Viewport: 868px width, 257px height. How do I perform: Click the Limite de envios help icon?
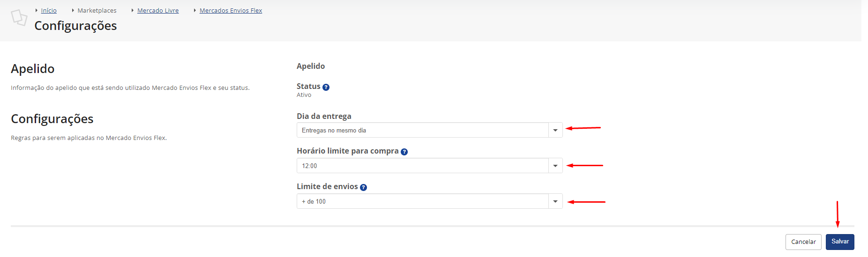point(363,187)
